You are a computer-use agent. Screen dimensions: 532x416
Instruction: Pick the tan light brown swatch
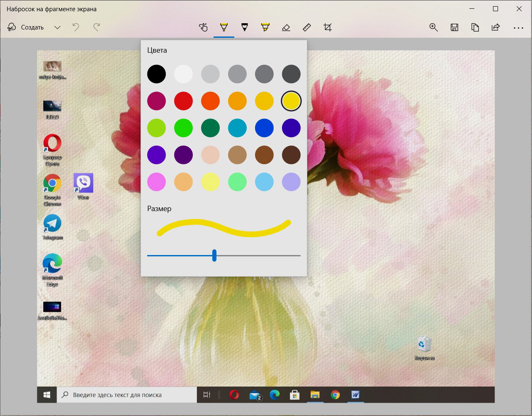tap(237, 155)
